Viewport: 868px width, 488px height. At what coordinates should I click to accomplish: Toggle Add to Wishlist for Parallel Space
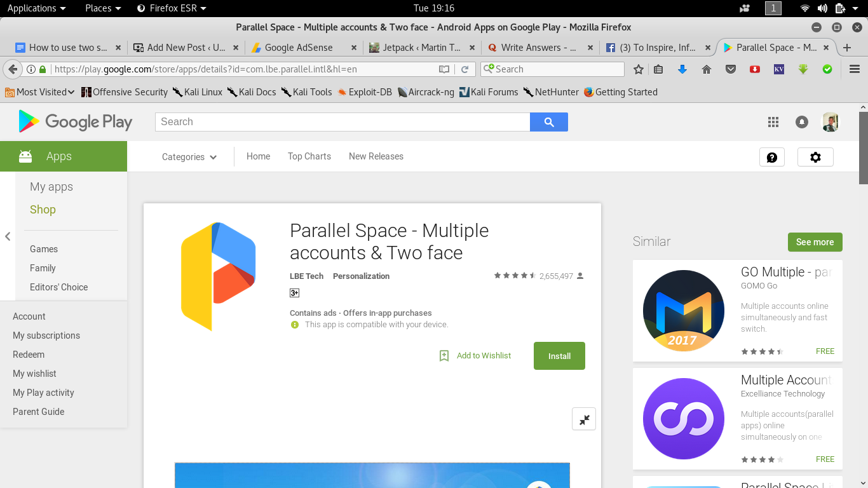[476, 356]
